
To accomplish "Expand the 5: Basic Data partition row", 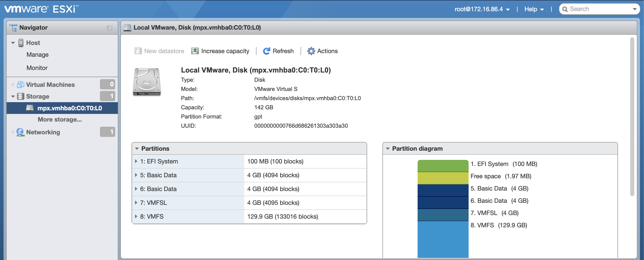I will pos(136,175).
